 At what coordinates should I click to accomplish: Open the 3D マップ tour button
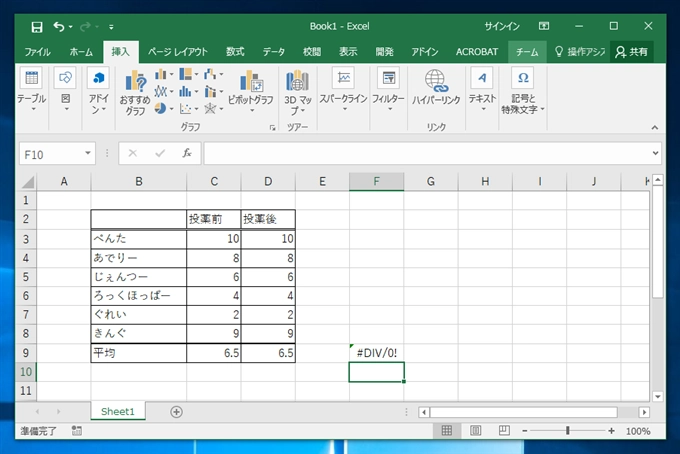pyautogui.click(x=298, y=93)
